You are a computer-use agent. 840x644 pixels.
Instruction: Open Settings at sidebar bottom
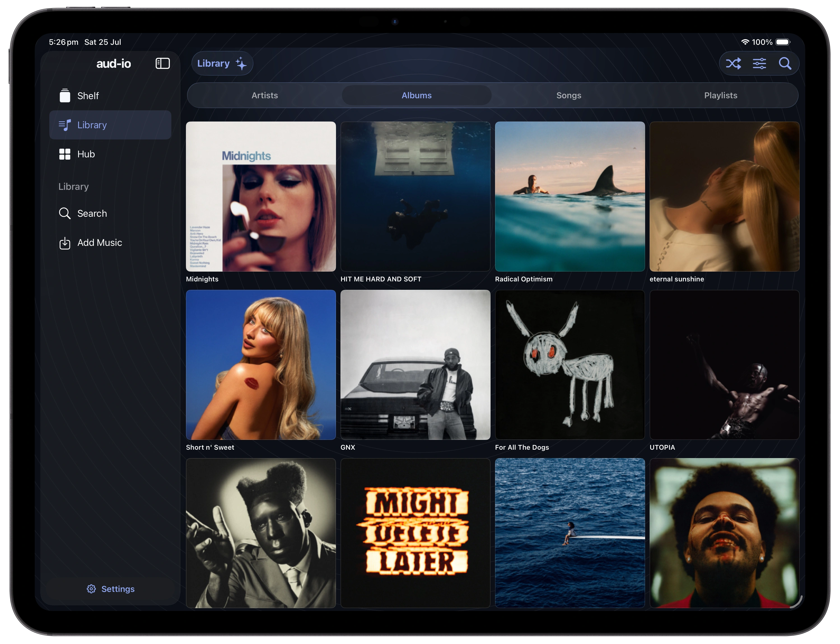coord(110,589)
